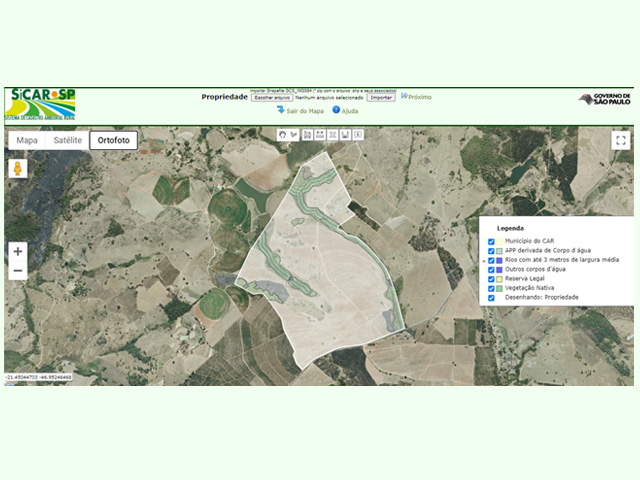
Task: Click the SiCAR-SP logo
Action: pyautogui.click(x=41, y=103)
